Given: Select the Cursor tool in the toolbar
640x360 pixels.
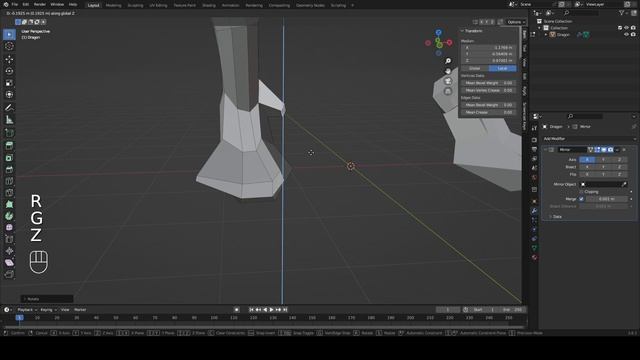Looking at the screenshot, I should (x=9, y=46).
